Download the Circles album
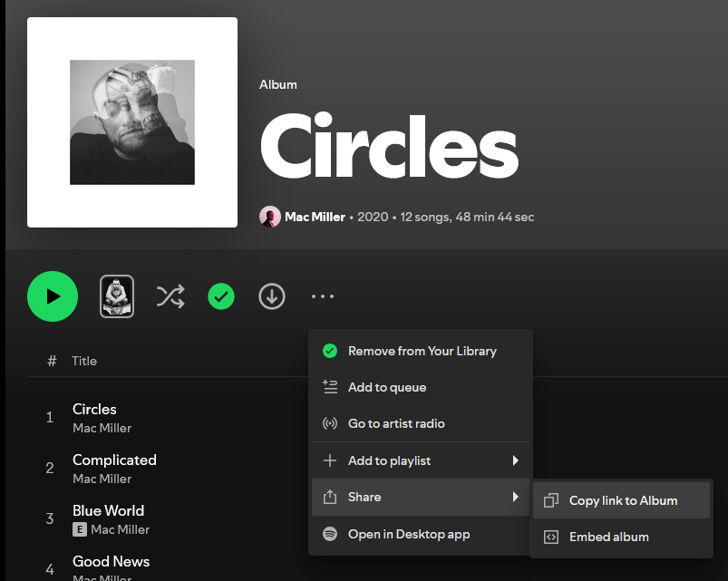728x581 pixels. (x=272, y=296)
